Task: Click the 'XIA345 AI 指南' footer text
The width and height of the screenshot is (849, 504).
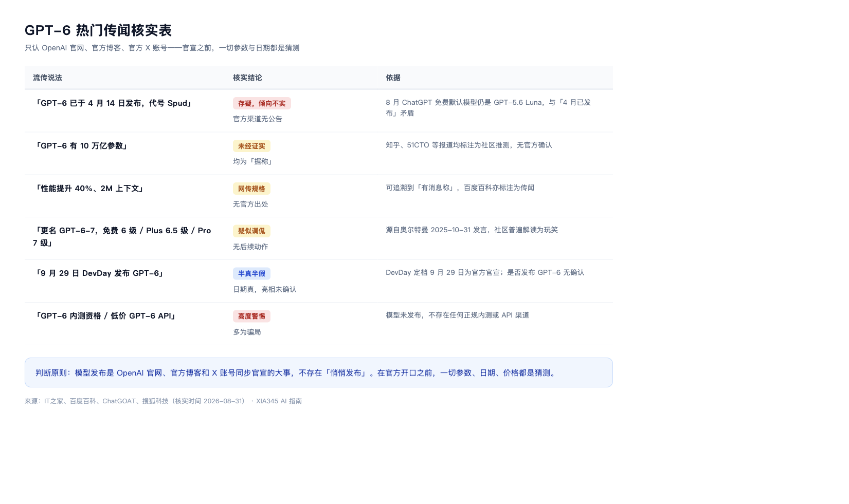Action: point(279,401)
